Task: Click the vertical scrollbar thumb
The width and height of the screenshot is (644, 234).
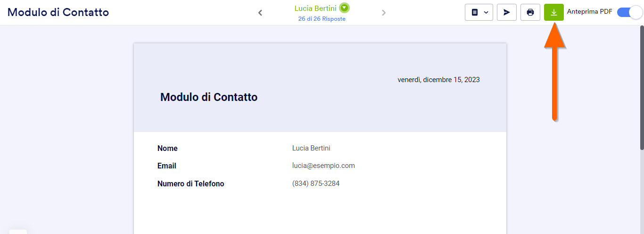Action: [x=641, y=87]
